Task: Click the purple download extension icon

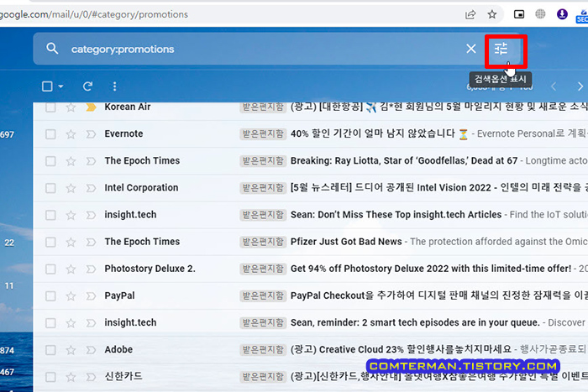Action: click(x=562, y=14)
